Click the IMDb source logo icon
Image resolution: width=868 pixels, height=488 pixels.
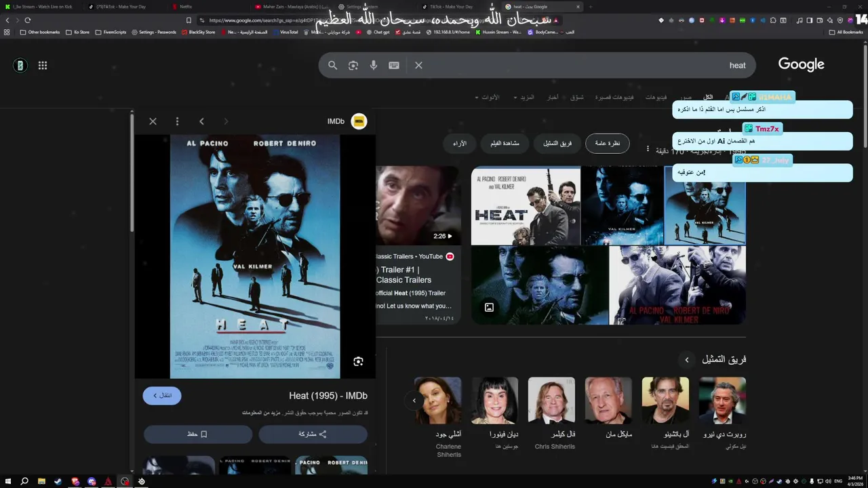tap(359, 121)
